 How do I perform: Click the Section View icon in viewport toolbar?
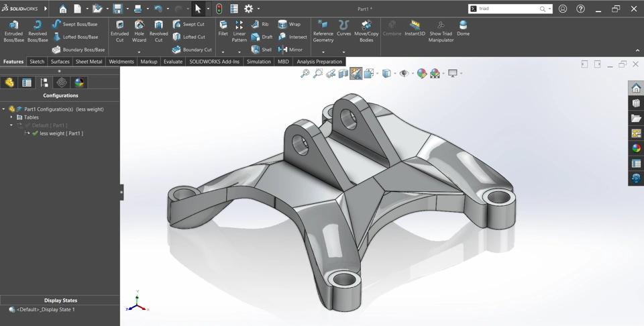coord(343,73)
